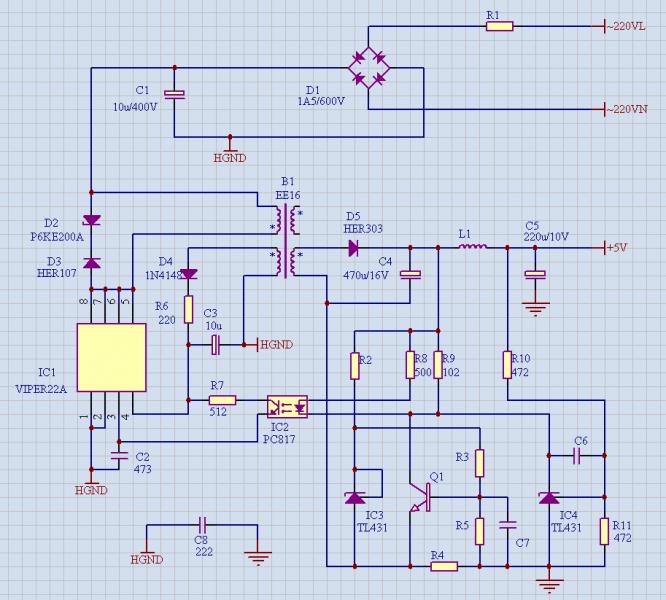Viewport: 666px width, 600px height.
Task: Select the IC4 TL431 regulator symbol
Action: point(548,497)
